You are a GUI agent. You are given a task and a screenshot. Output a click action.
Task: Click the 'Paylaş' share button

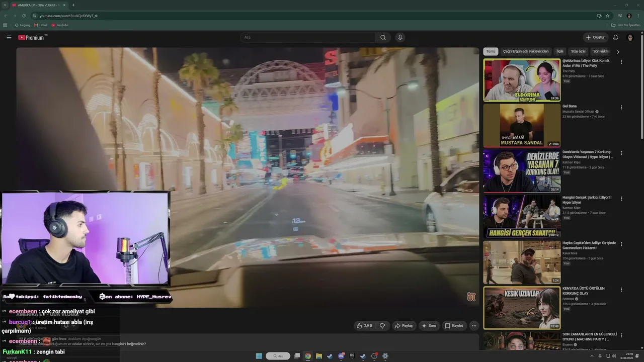pyautogui.click(x=404, y=326)
